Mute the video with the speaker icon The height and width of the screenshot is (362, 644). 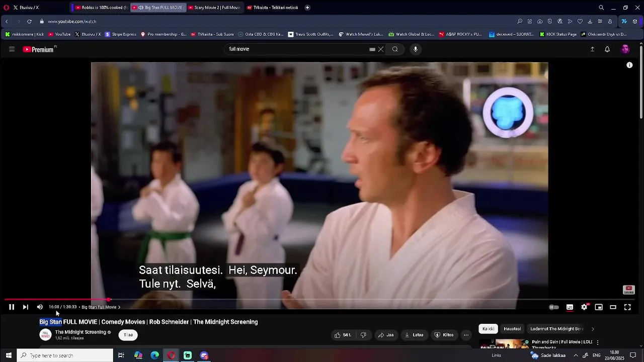pos(40,307)
